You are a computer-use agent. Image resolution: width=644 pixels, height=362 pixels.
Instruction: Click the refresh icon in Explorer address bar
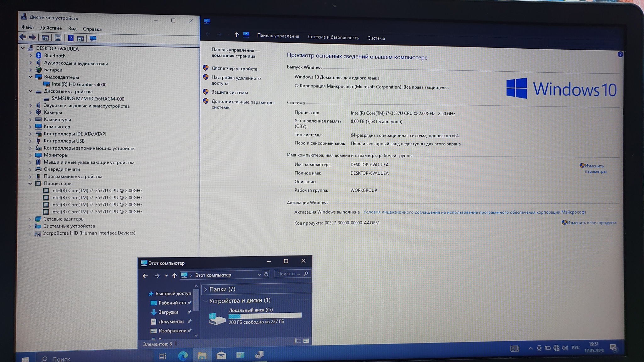coord(266,274)
